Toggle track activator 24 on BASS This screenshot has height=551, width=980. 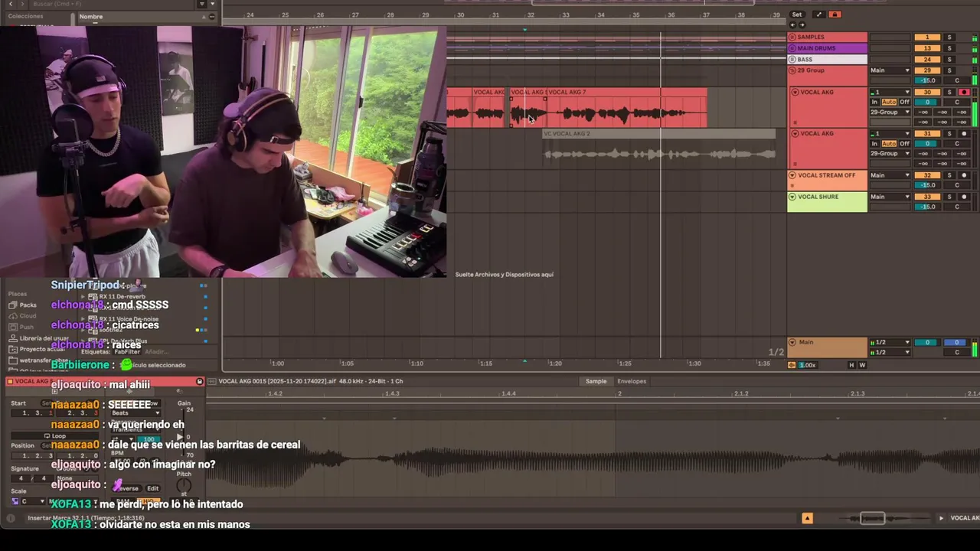[x=927, y=59]
